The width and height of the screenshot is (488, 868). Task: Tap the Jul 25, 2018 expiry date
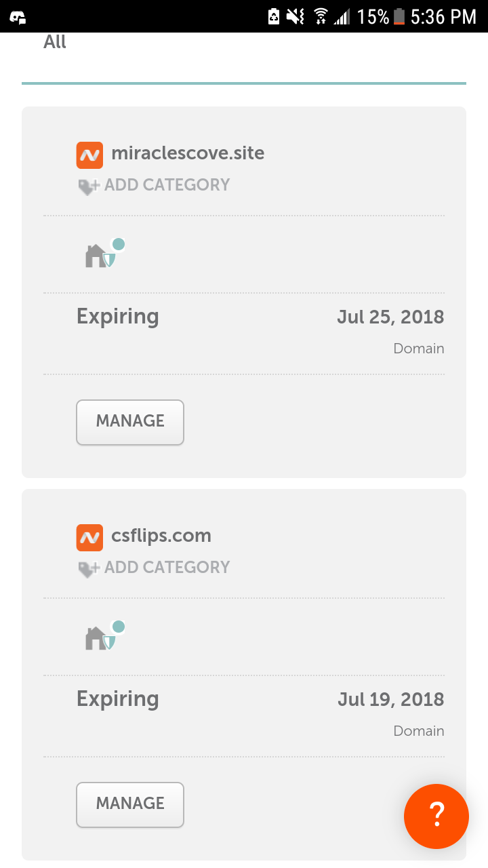pyautogui.click(x=390, y=317)
